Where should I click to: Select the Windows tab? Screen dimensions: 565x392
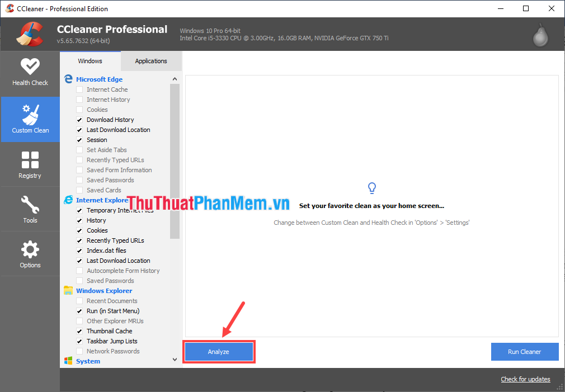(90, 60)
